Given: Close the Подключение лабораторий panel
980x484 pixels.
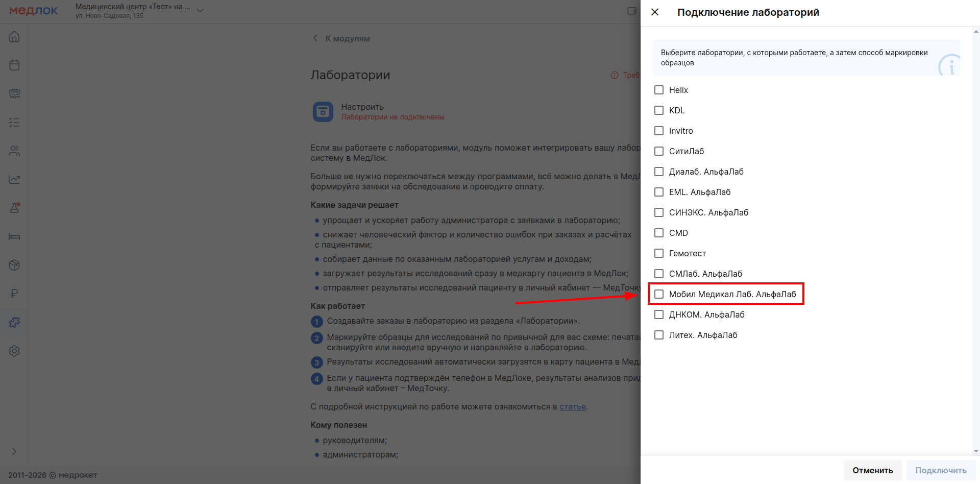Looking at the screenshot, I should 655,12.
